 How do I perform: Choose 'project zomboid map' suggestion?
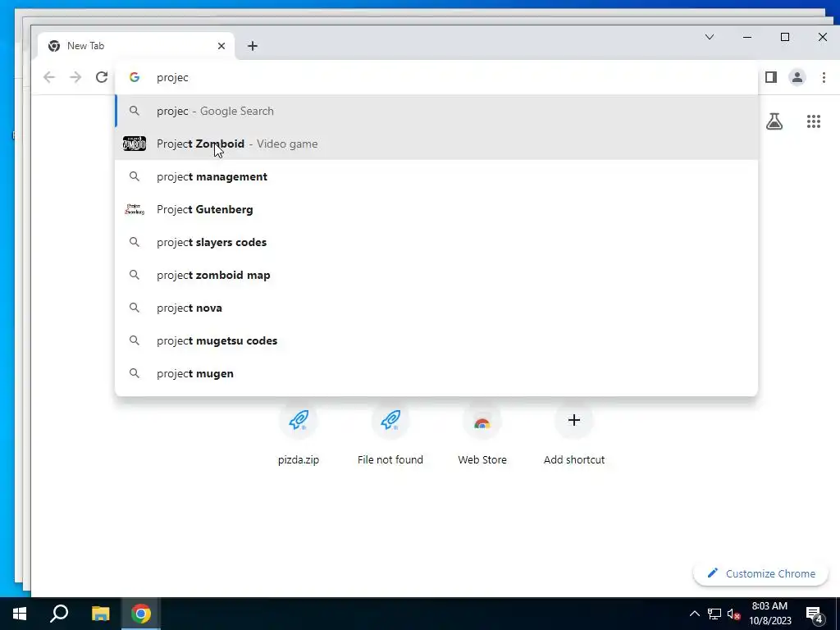point(436,275)
